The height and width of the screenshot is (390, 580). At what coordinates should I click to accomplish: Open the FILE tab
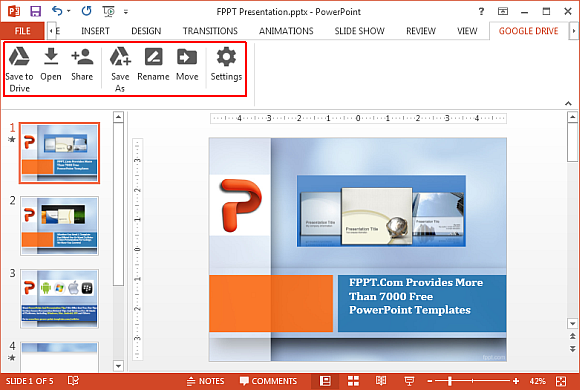(22, 31)
